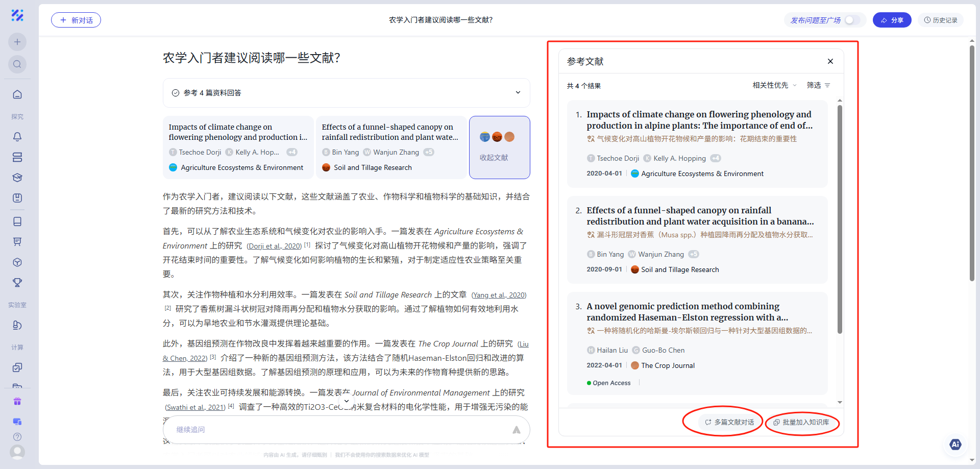The image size is (980, 469).
Task: Open the 筛选 filter menu
Action: (818, 85)
